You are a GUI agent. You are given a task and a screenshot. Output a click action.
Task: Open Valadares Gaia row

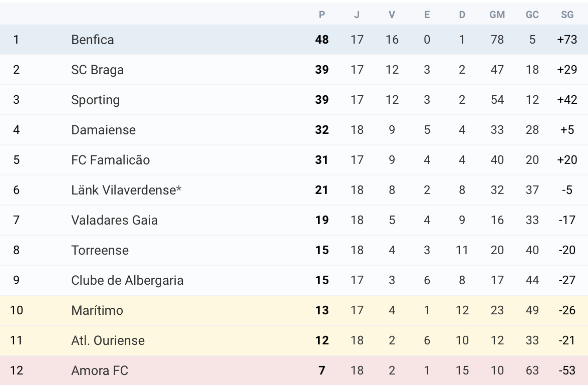coord(114,220)
